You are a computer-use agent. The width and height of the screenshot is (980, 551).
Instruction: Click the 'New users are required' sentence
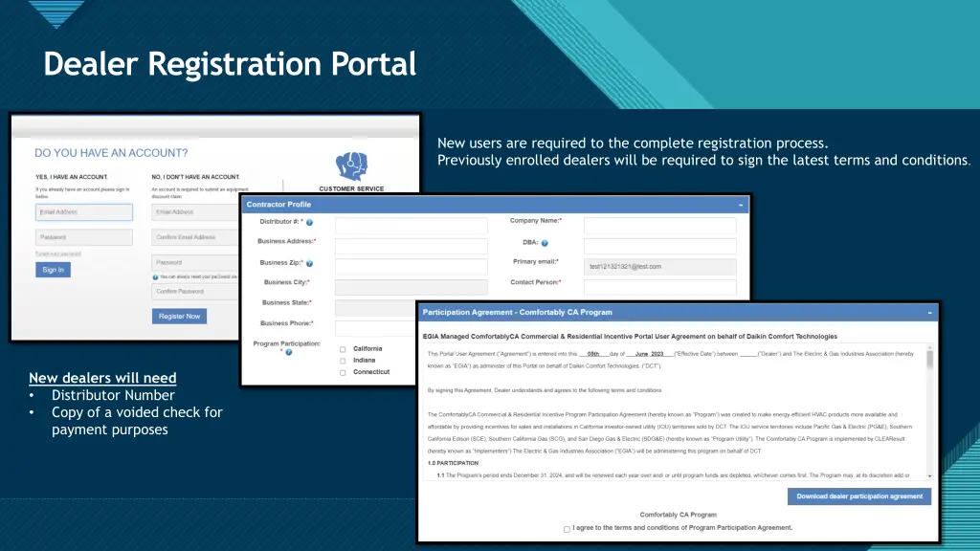click(x=633, y=143)
